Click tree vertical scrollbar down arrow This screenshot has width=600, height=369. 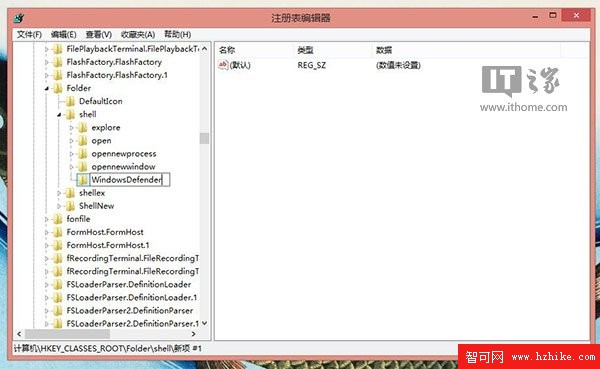point(205,323)
